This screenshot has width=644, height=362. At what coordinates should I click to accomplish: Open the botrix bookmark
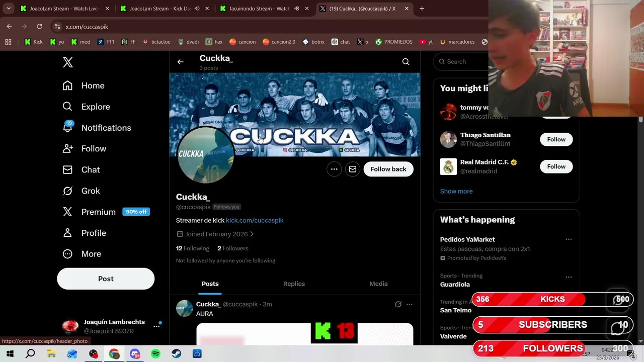313,42
